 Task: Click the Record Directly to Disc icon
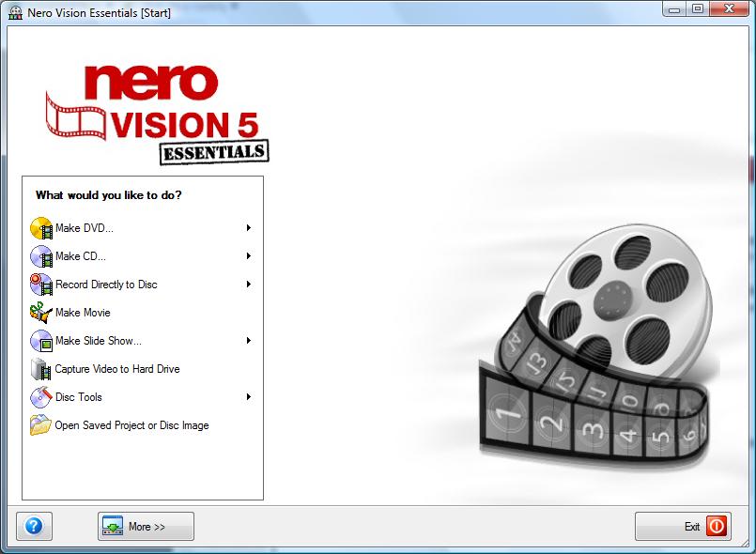pos(41,285)
